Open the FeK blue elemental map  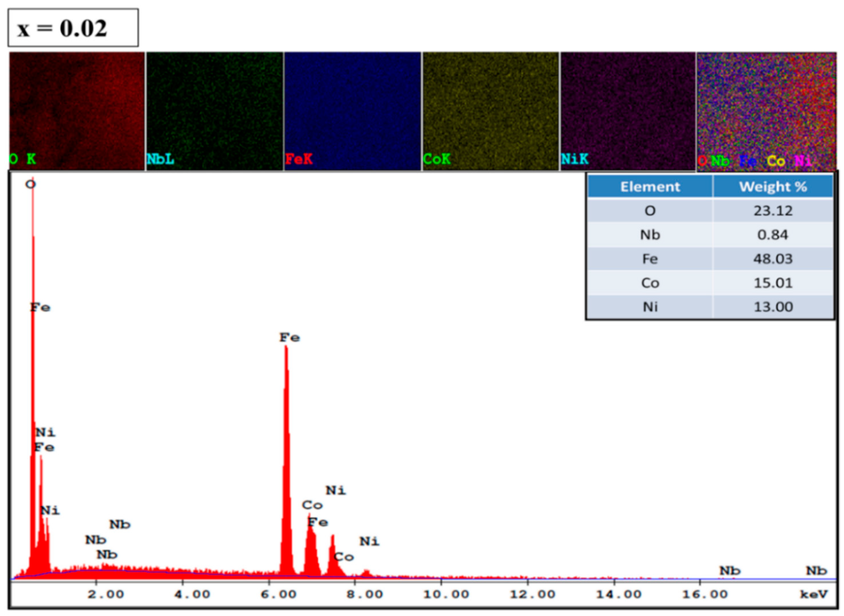tap(352, 111)
